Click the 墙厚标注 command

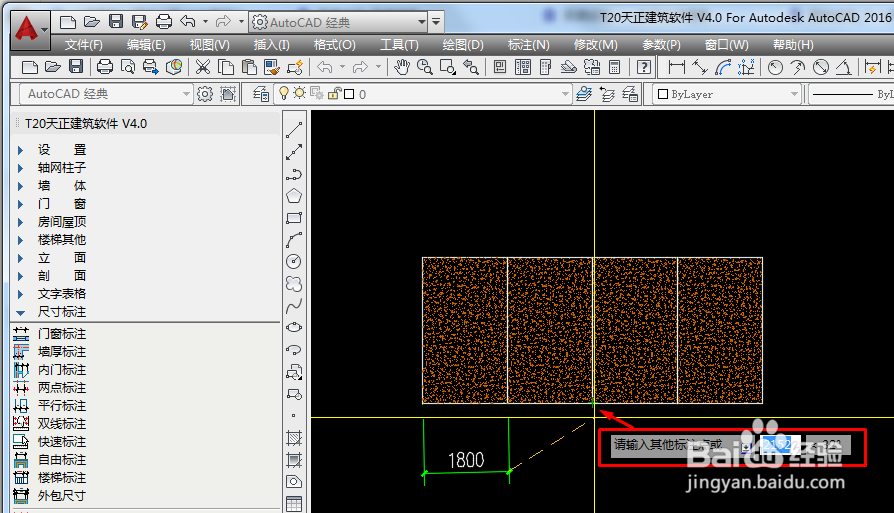62,352
